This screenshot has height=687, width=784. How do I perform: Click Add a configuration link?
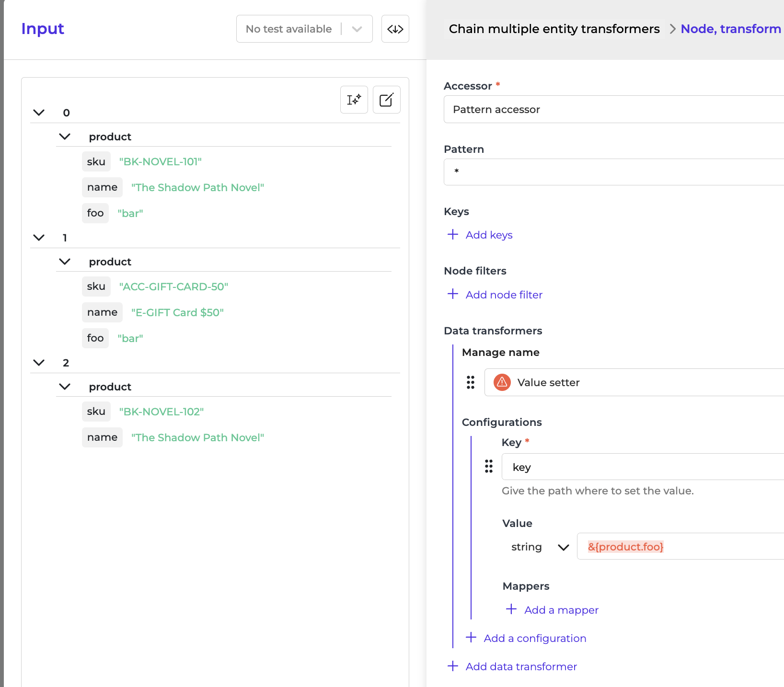(x=535, y=638)
